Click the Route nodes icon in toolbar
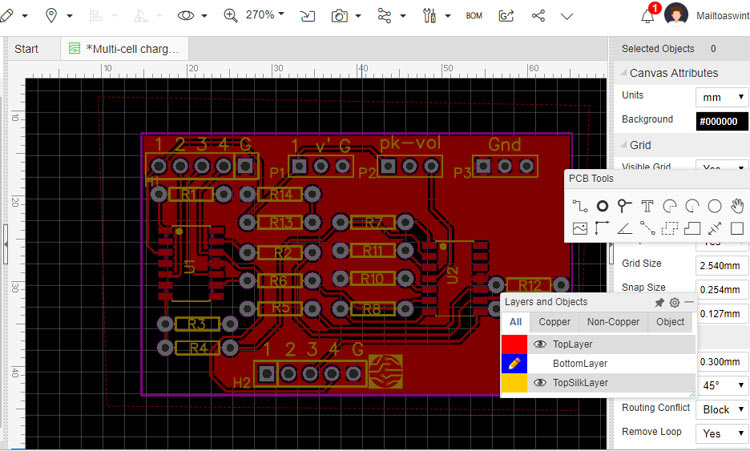 coord(385,15)
